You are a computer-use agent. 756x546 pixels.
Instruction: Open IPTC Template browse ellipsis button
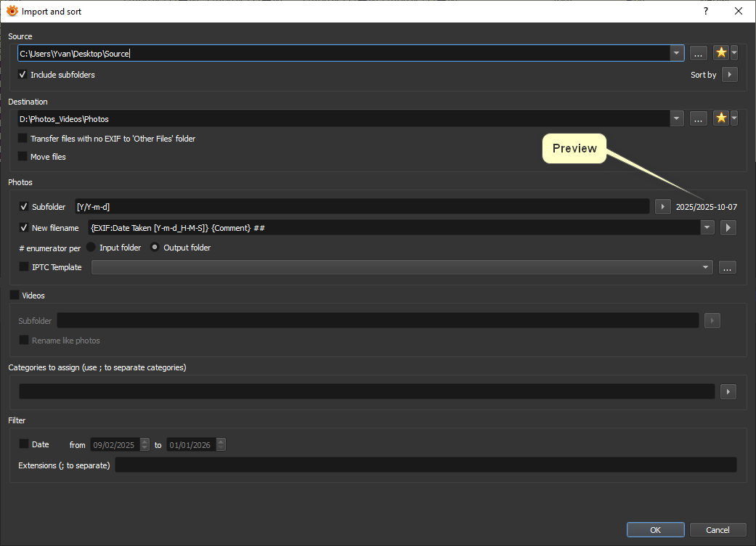727,267
